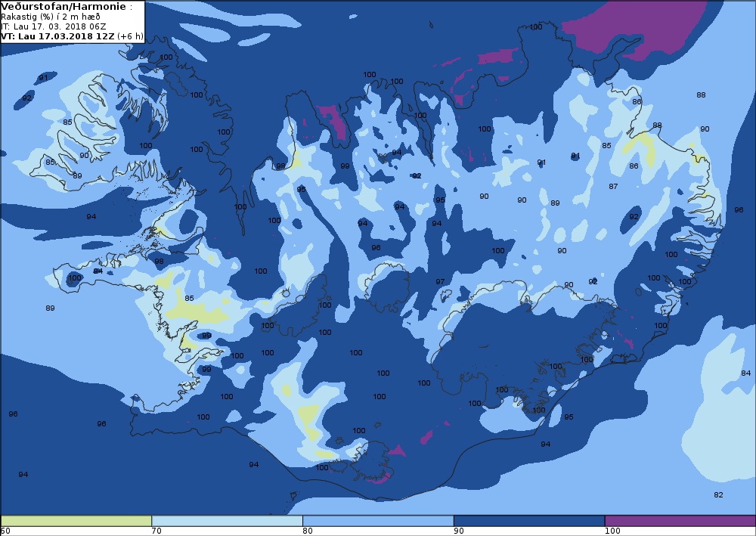Click the dark blue 90–100 legend color band
Viewport: 756px width, 536px height.
(529, 521)
